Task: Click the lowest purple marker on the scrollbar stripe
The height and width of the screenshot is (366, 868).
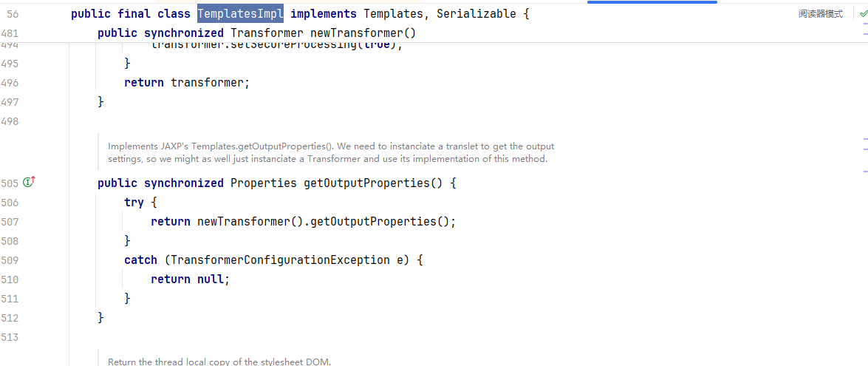Action: 864,171
